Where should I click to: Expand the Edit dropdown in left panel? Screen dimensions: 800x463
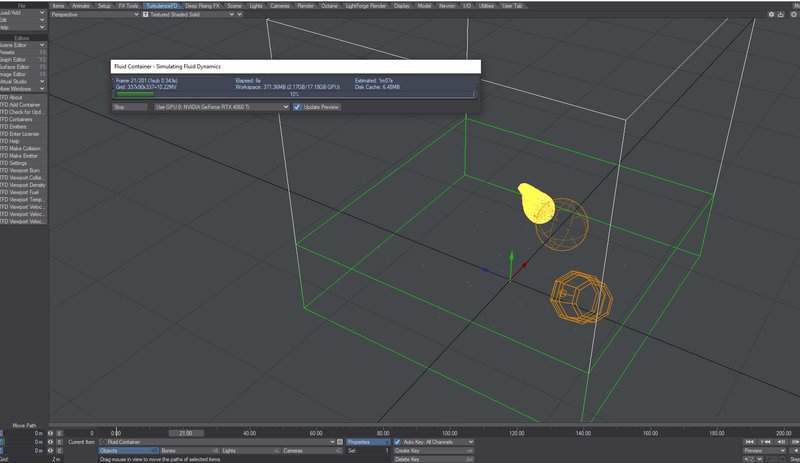23,20
